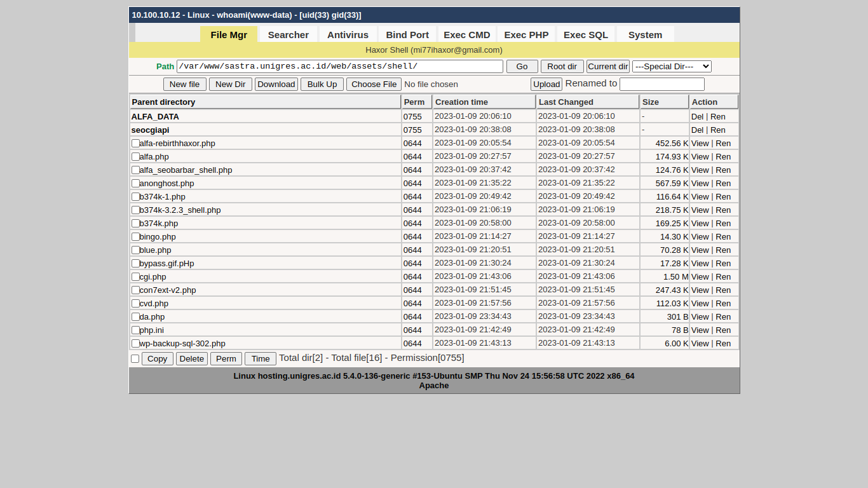Switch to the File Mgr tab
This screenshot has height=488, width=868.
[x=229, y=34]
